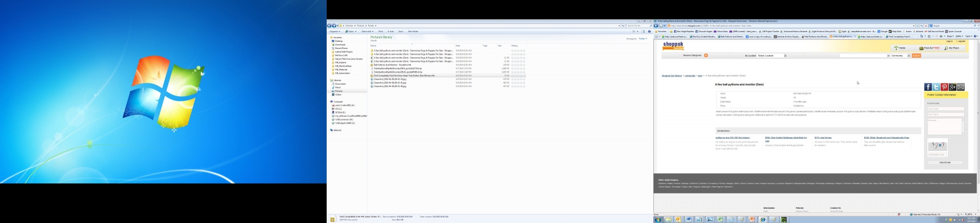Select the Downloads item in Explorer sidebar

(340, 44)
